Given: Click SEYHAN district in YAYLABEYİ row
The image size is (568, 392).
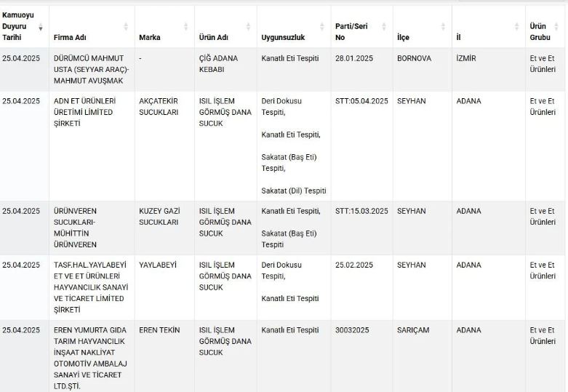Looking at the screenshot, I should (412, 265).
